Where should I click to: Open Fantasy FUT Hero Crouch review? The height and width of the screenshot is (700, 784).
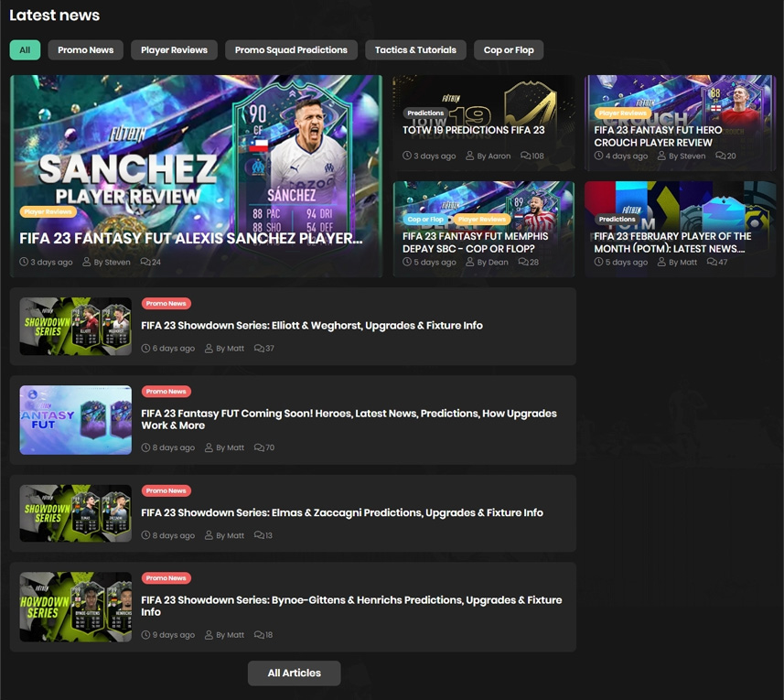(658, 136)
